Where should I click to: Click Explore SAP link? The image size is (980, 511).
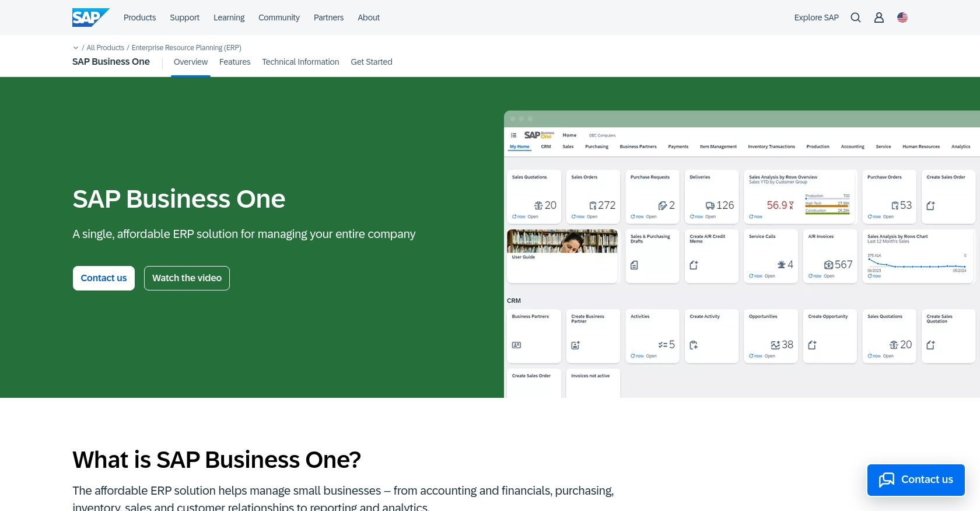(816, 17)
